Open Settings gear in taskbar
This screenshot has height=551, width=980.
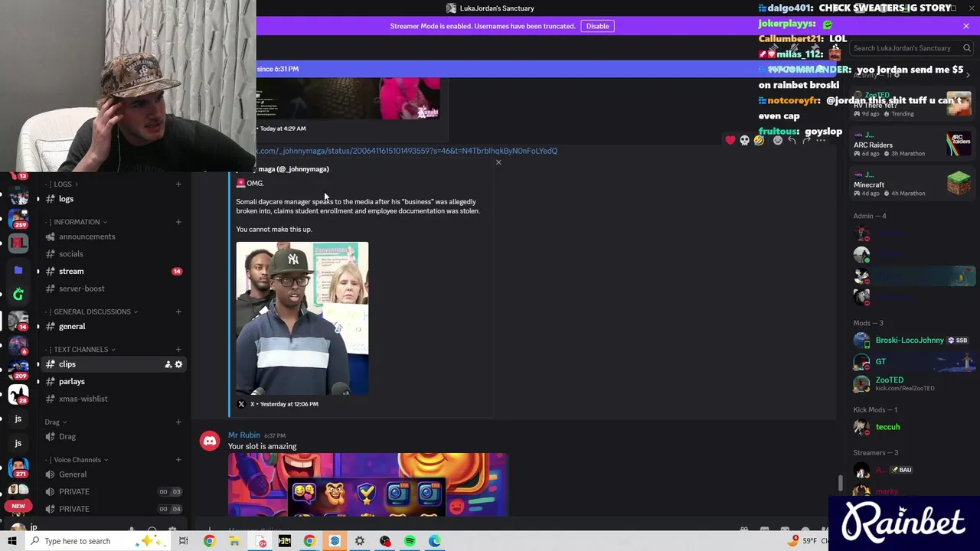(360, 541)
